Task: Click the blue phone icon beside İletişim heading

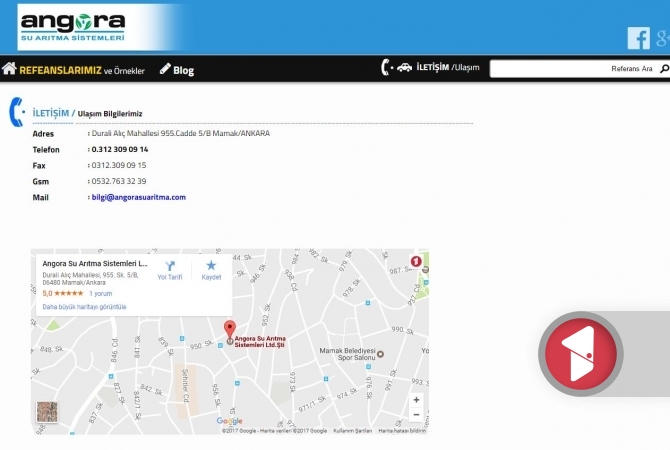Action: click(17, 112)
